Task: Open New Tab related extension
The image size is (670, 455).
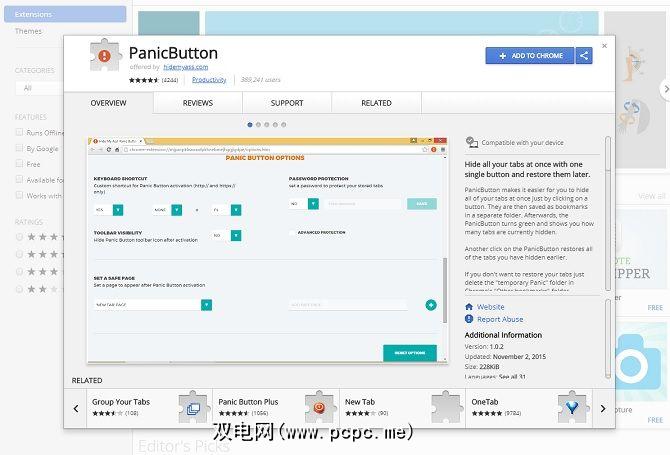Action: click(x=403, y=408)
